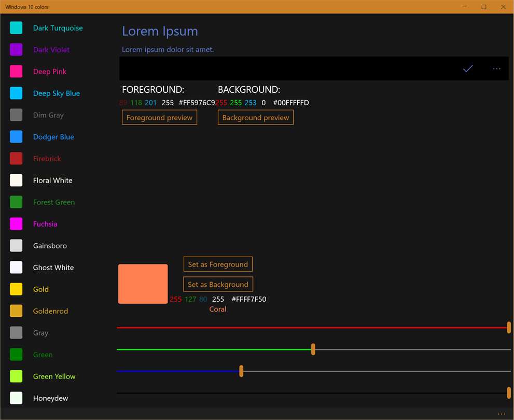Click the 'Ghost White' list label
This screenshot has width=514, height=420.
tap(53, 268)
